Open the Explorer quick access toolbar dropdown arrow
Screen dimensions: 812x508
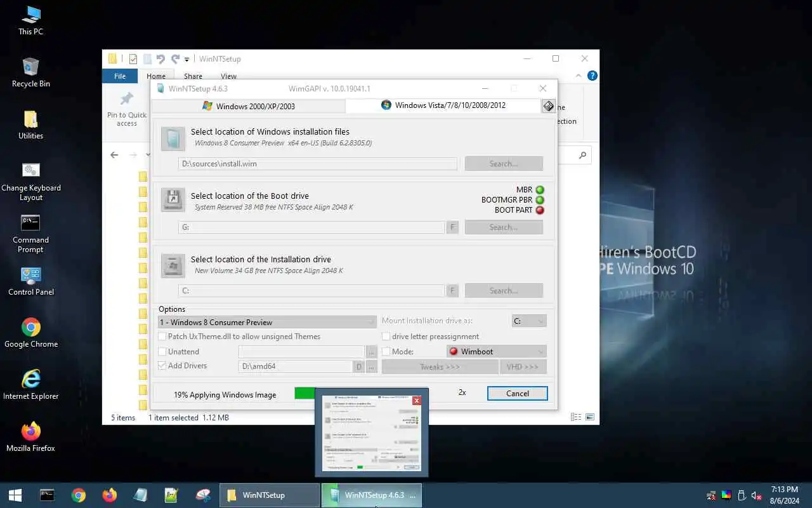coord(187,60)
